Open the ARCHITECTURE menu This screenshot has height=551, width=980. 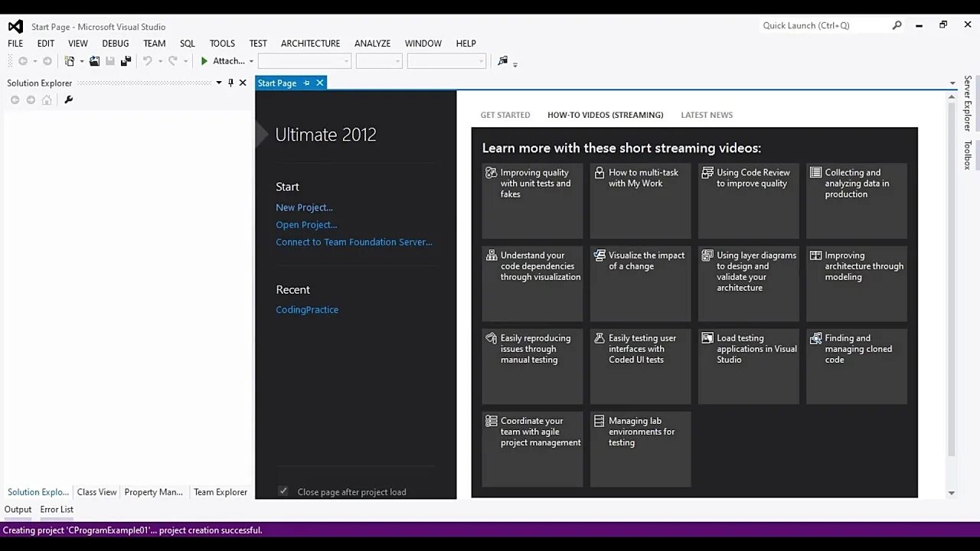310,44
